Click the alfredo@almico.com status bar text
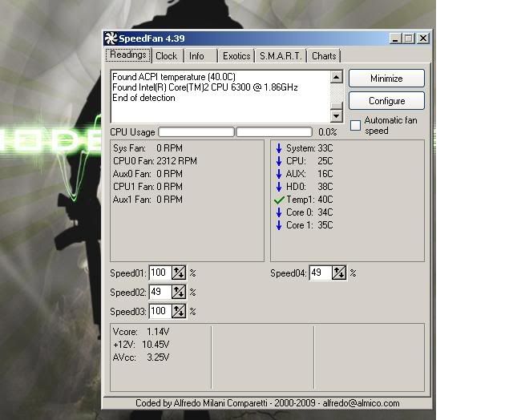 pyautogui.click(x=362, y=403)
